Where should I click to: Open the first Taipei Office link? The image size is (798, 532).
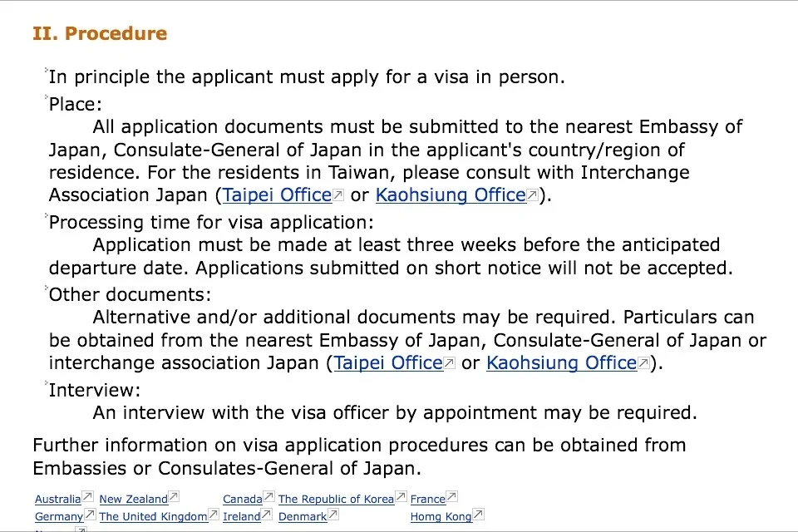point(278,195)
